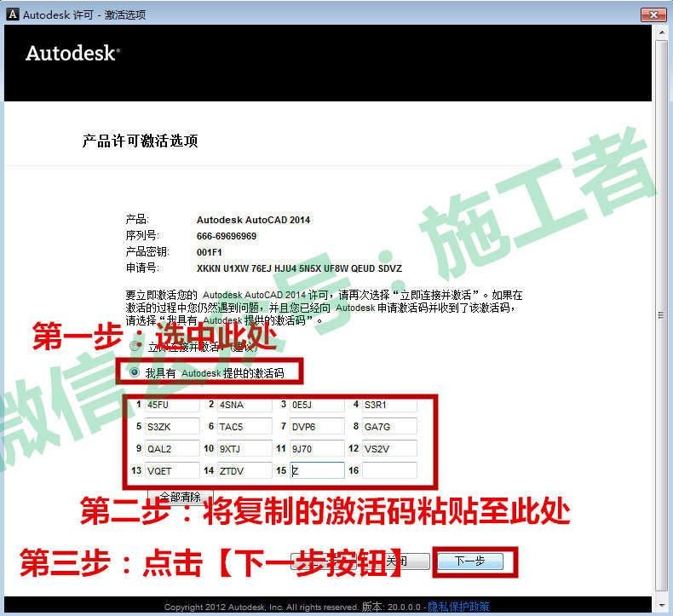Click the scrollbar up arrow
Image resolution: width=673 pixels, height=616 pixels.
[661, 32]
